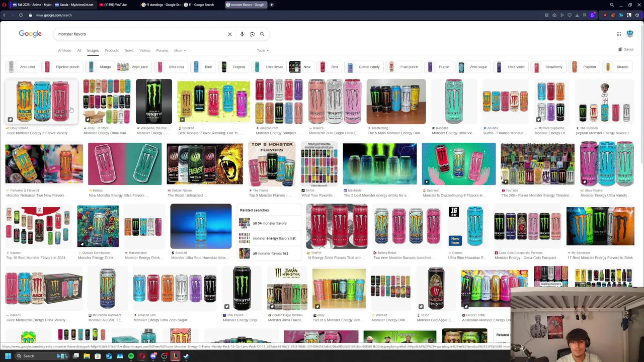Switch to the Forums tab
The width and height of the screenshot is (644, 362).
click(x=162, y=50)
